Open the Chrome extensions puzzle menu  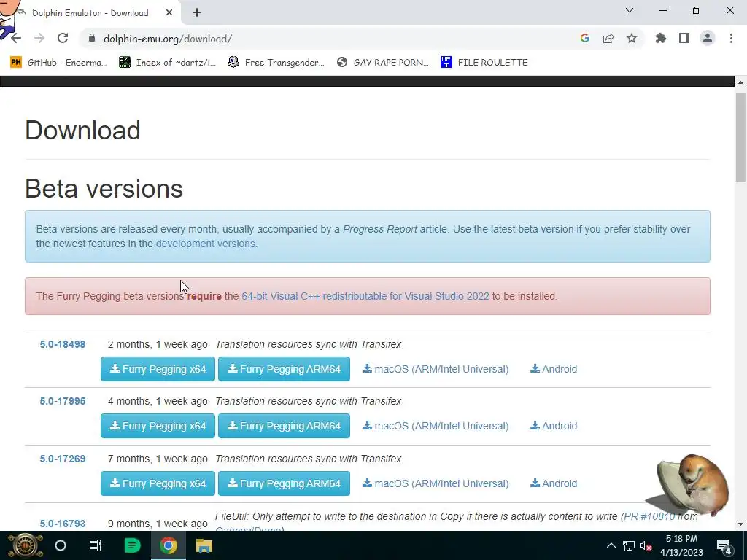click(661, 39)
